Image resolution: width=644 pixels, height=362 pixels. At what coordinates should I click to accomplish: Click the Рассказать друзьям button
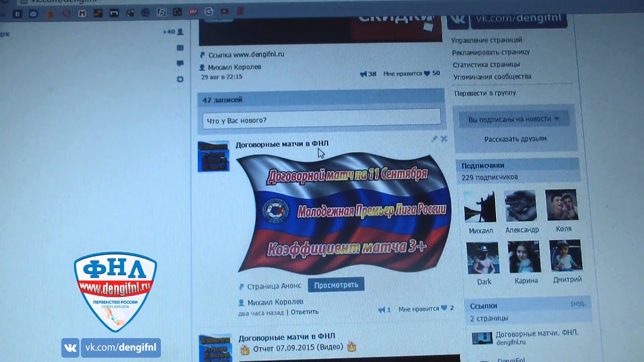tap(515, 139)
